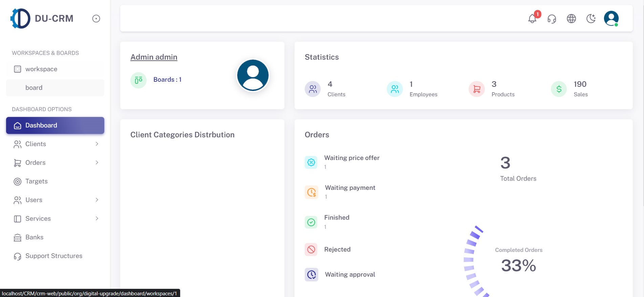Click the Products cart statistic icon

(477, 89)
